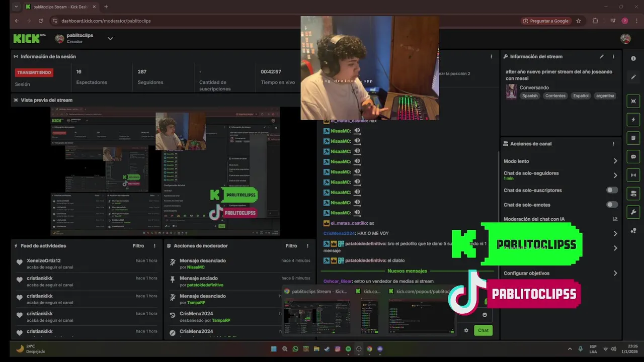The image size is (644, 362).
Task: Click the address bar URL
Action: pos(106,21)
